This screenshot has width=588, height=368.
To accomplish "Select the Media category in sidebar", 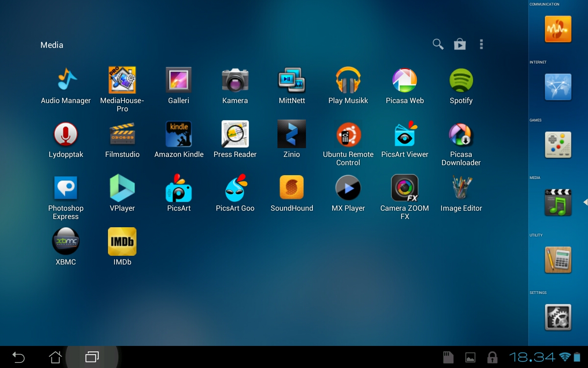I will 558,202.
